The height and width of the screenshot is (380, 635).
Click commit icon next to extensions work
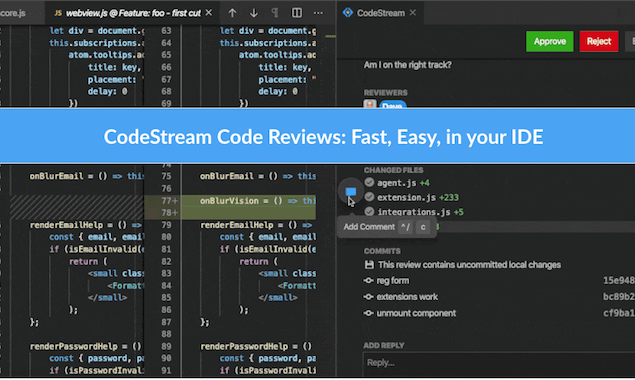pos(369,297)
